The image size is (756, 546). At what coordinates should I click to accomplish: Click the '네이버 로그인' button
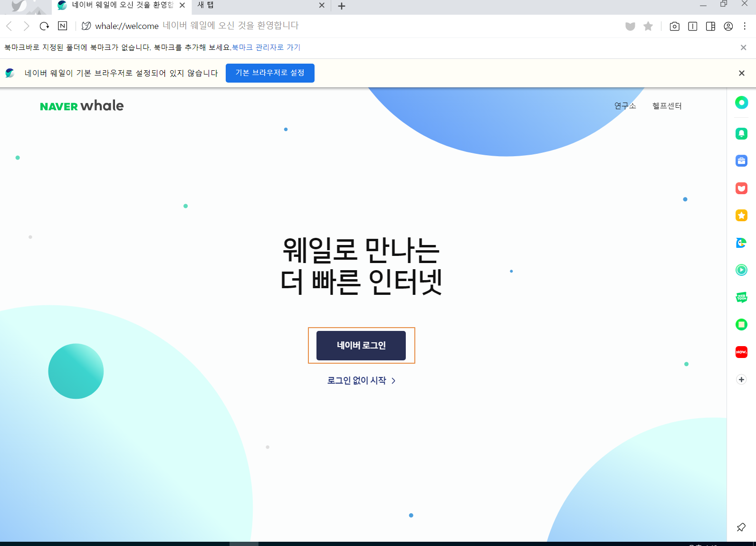361,346
